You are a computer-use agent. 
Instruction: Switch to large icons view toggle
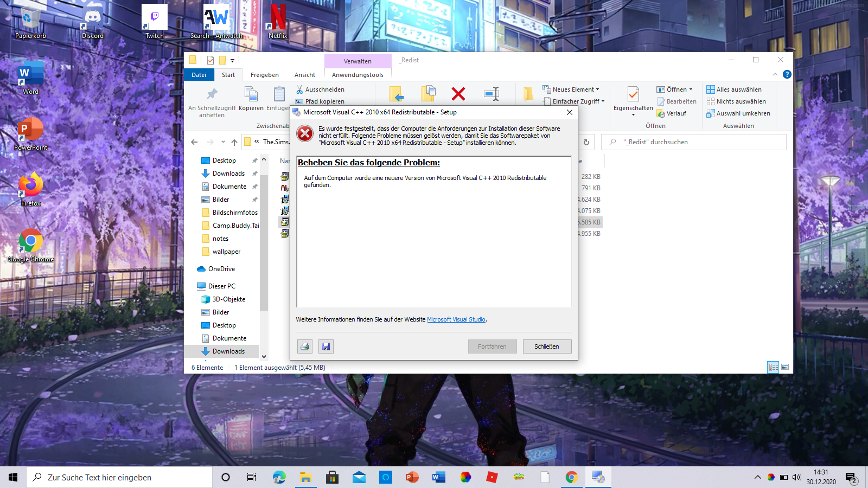click(x=785, y=367)
